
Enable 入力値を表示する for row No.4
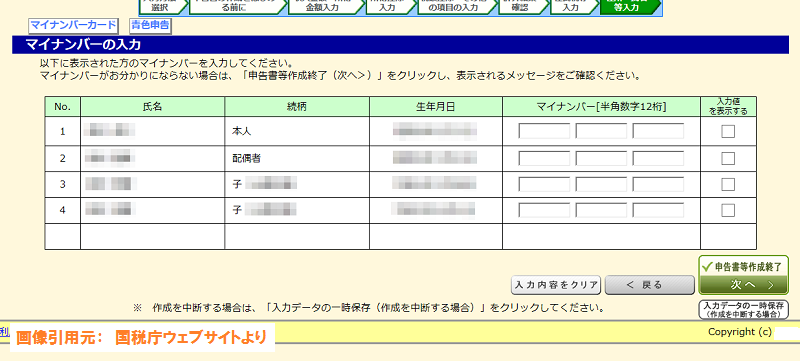pyautogui.click(x=728, y=210)
